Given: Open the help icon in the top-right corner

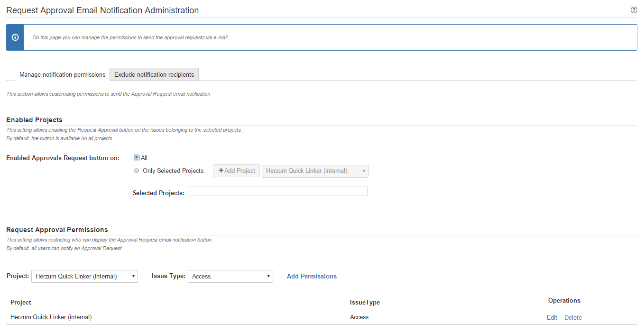Looking at the screenshot, I should pos(634,10).
